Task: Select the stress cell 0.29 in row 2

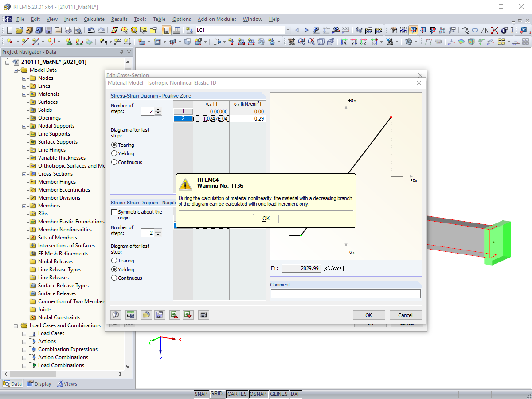Action: pyautogui.click(x=247, y=119)
